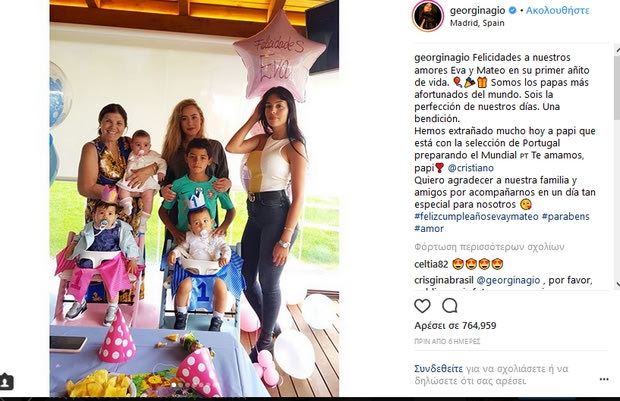This screenshot has width=620, height=401.
Task: Open comments with speech bubble icon
Action: (x=450, y=306)
